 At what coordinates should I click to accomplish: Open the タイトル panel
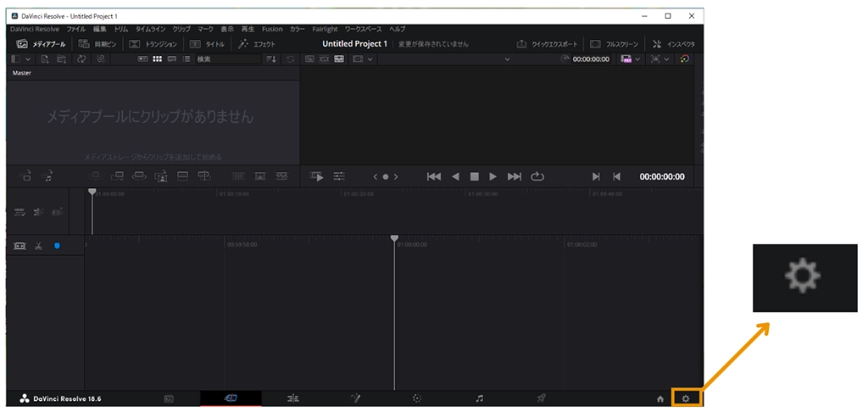pyautogui.click(x=208, y=44)
